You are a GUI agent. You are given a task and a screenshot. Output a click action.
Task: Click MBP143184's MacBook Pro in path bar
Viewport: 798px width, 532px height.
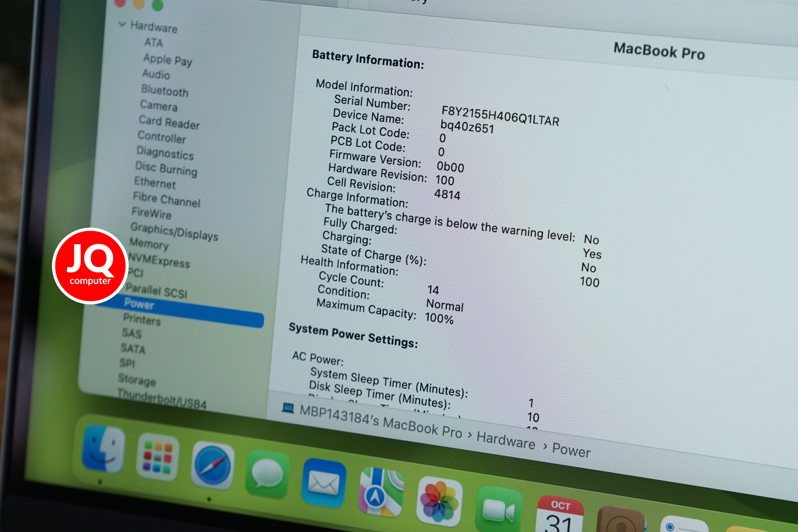pos(381,422)
